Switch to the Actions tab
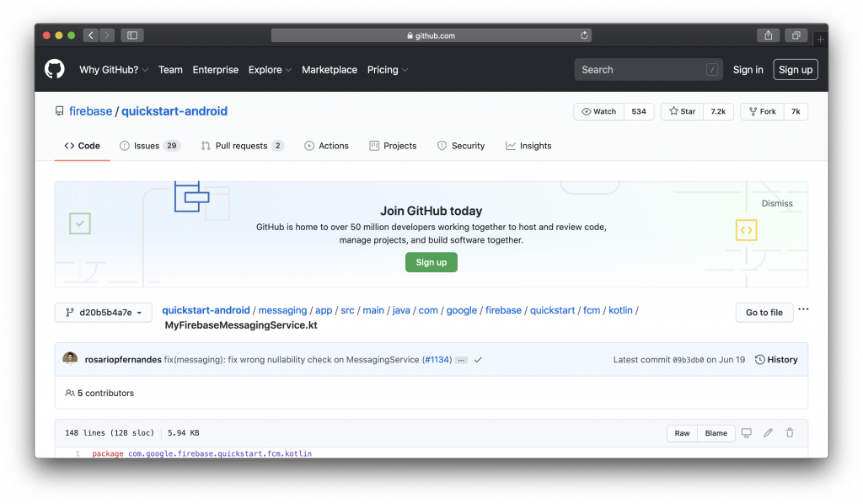The height and width of the screenshot is (504, 863). click(326, 146)
